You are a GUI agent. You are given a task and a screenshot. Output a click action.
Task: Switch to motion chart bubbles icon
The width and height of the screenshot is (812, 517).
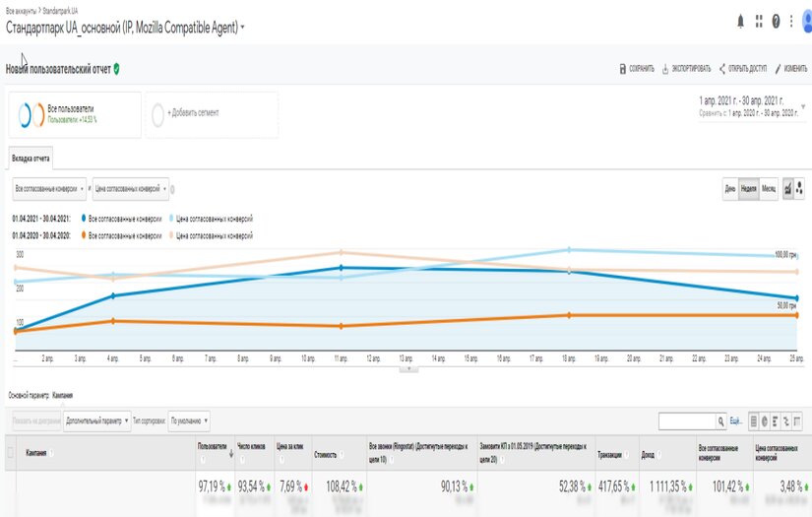click(799, 188)
